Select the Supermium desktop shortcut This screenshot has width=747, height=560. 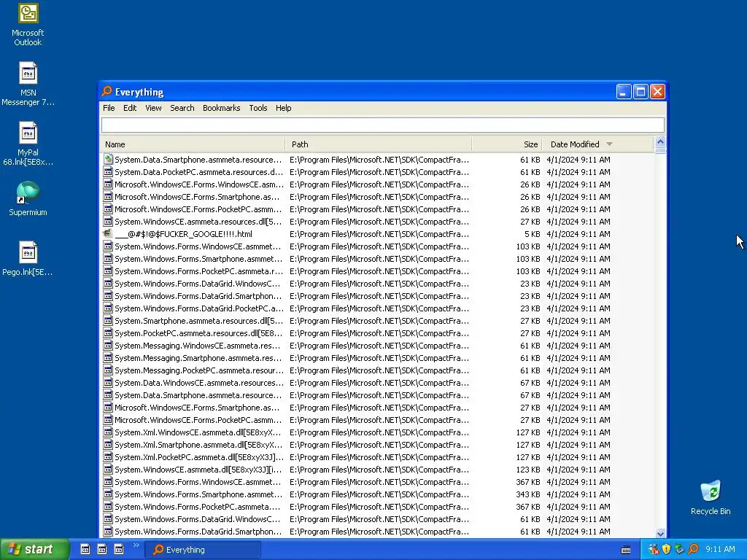tap(28, 198)
